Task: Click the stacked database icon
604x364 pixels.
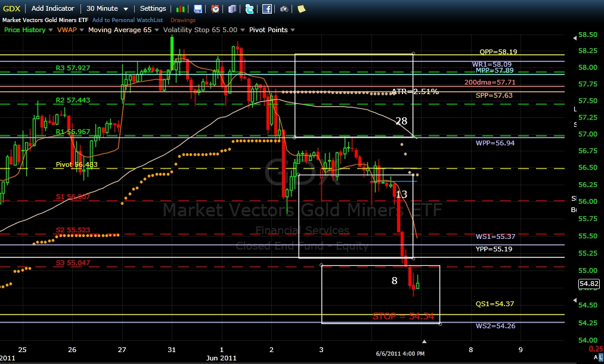Action: (x=233, y=9)
